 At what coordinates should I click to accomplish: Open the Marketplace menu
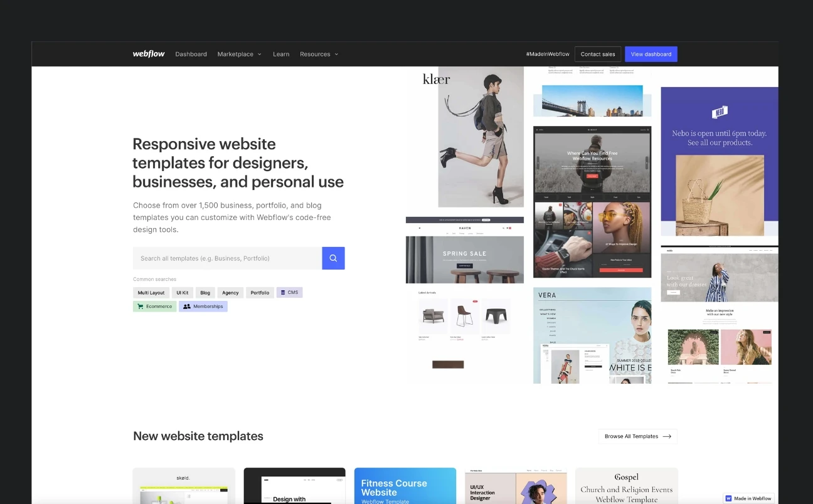click(x=240, y=55)
